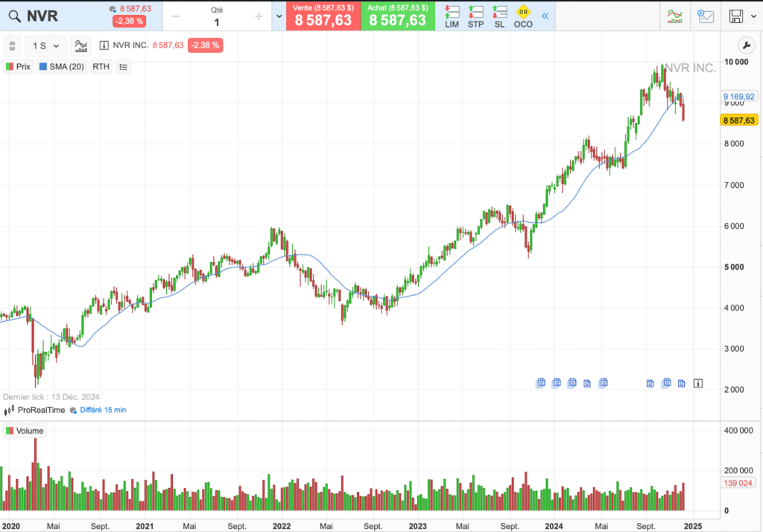This screenshot has height=532, width=763.
Task: Click the red 139 024 volume value label
Action: [x=738, y=483]
